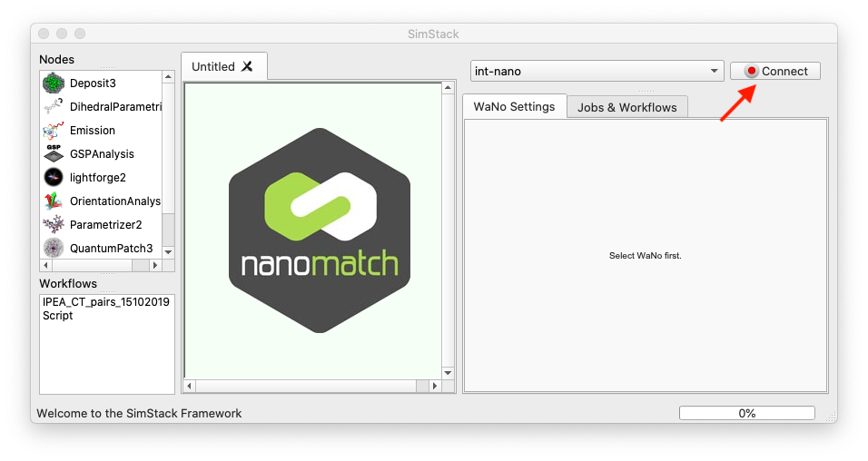Image resolution: width=868 pixels, height=461 pixels.
Task: Click the workflow canvas scroll-up arrow
Action: pyautogui.click(x=448, y=88)
